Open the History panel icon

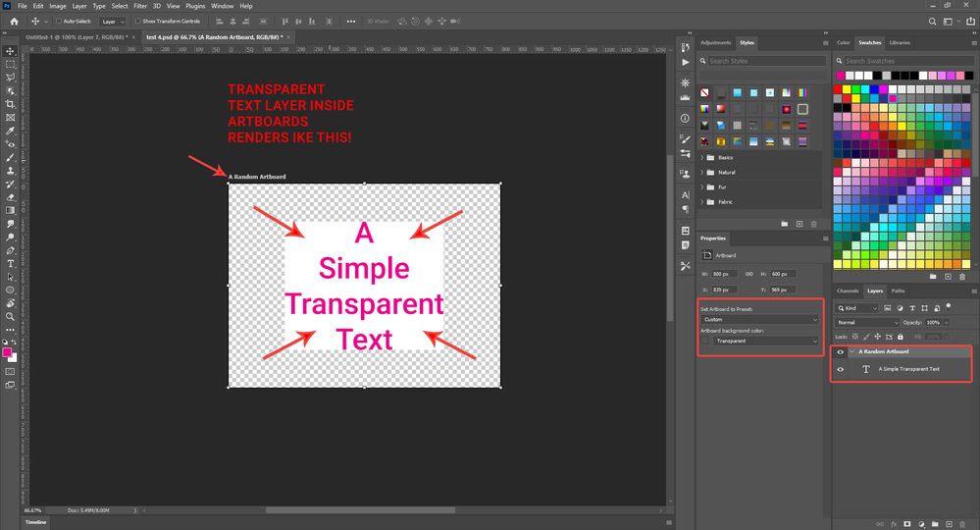(x=686, y=47)
